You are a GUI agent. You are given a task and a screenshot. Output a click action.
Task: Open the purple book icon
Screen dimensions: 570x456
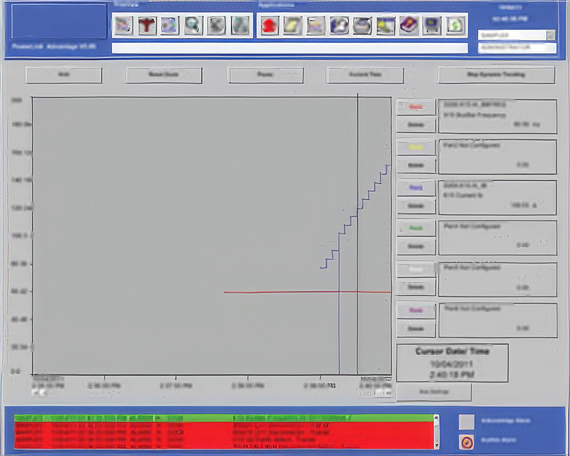(x=409, y=25)
